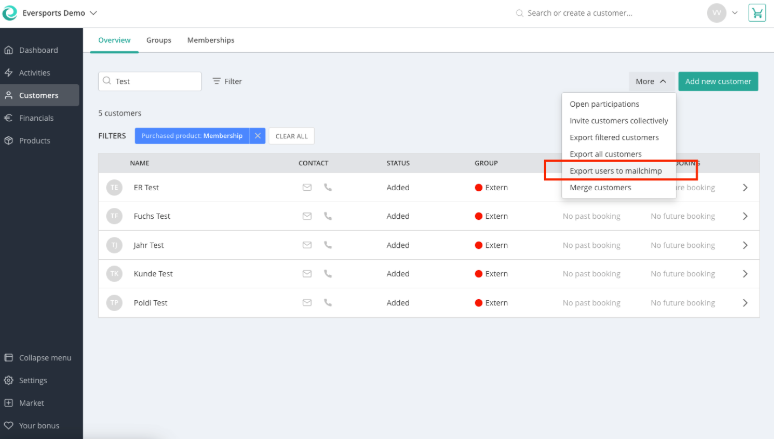Click the email icon for Poldi Test
Viewport: 776px width, 439px height.
pyautogui.click(x=307, y=302)
